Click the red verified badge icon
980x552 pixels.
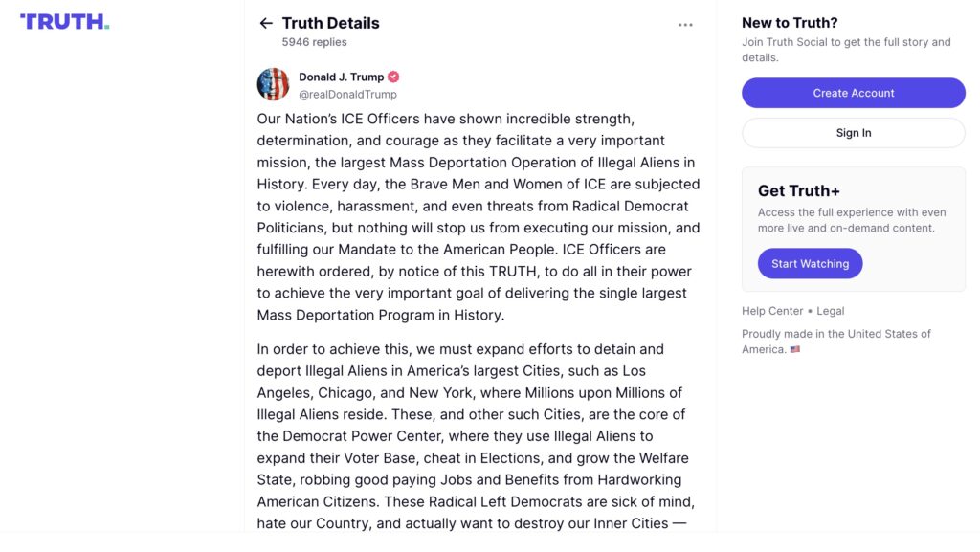click(393, 77)
